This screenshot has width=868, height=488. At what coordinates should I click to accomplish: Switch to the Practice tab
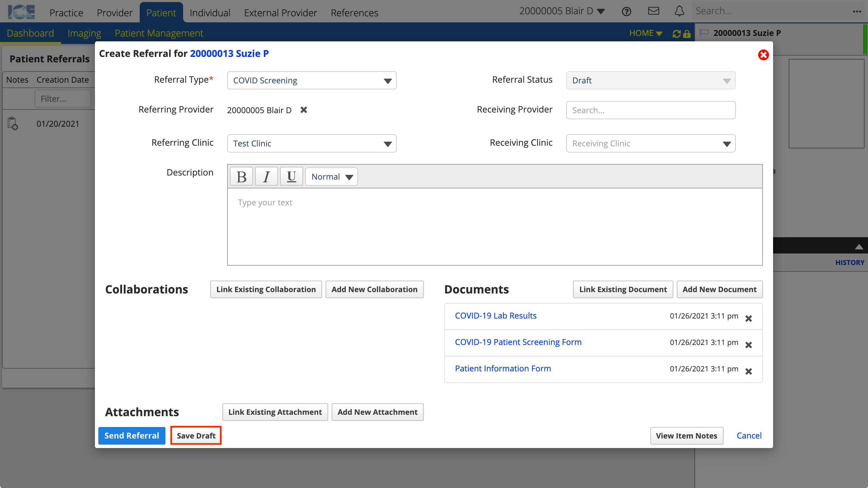point(66,13)
